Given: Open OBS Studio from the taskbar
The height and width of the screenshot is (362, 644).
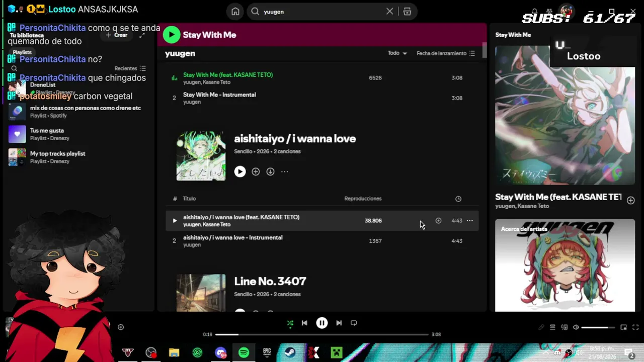Looking at the screenshot, I should 151,353.
